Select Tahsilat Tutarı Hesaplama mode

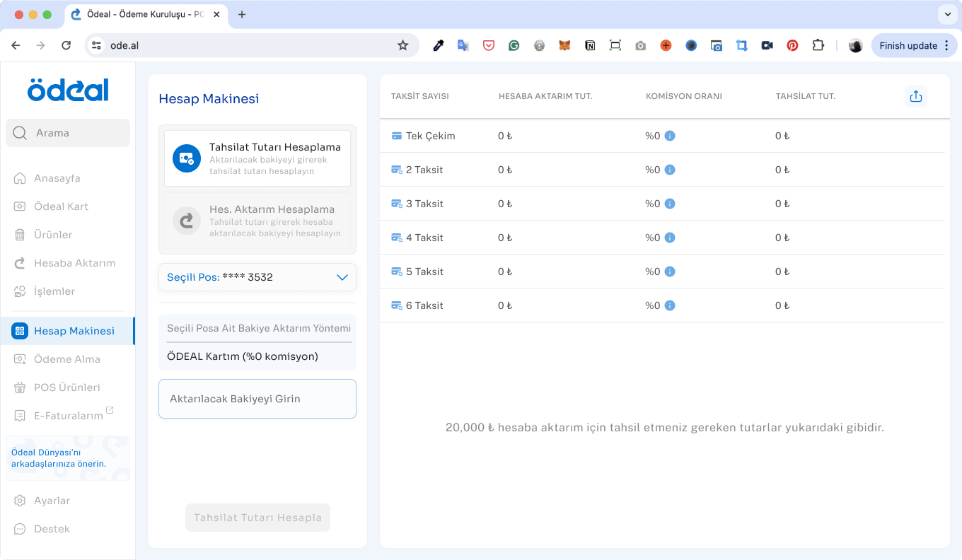pyautogui.click(x=257, y=158)
